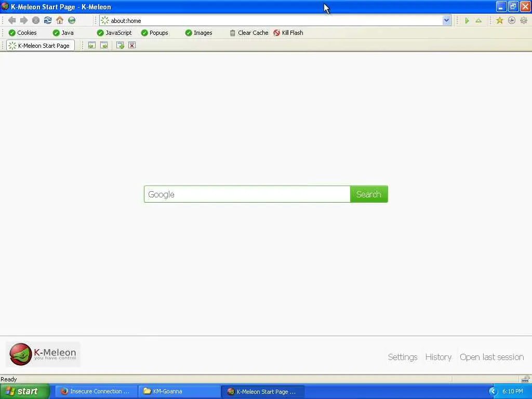The width and height of the screenshot is (532, 399).
Task: Click the loading icon in address bar
Action: point(105,20)
